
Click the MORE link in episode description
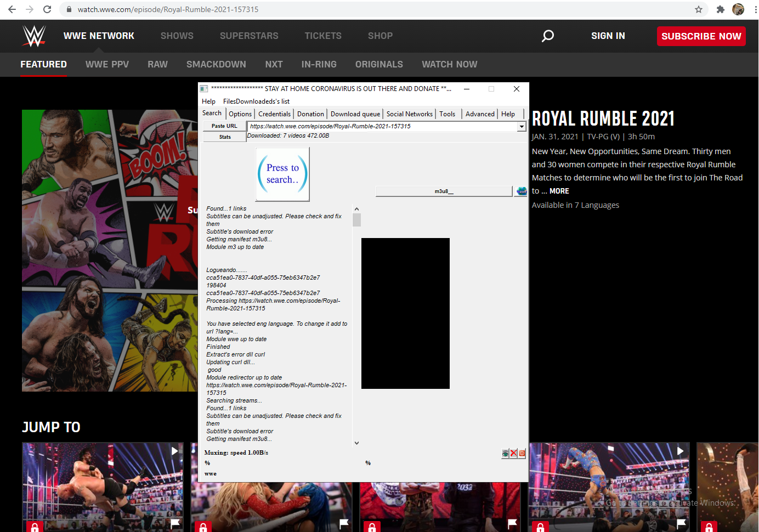click(559, 191)
